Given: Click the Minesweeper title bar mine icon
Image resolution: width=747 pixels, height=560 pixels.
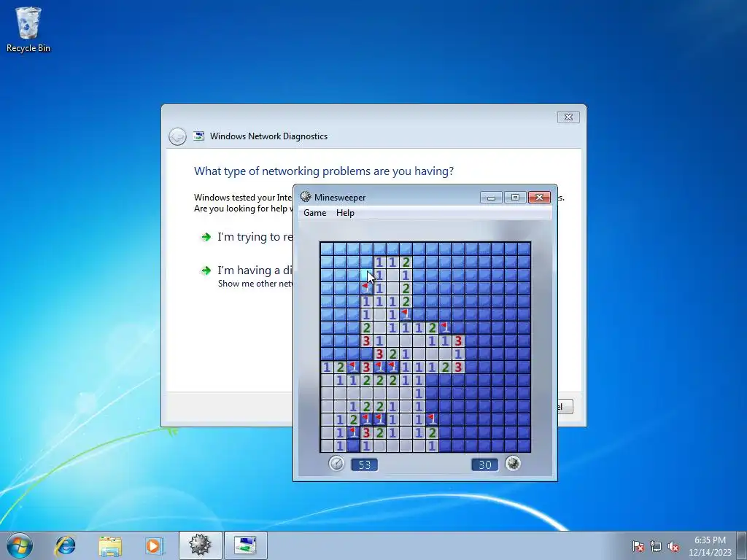Looking at the screenshot, I should (x=306, y=197).
